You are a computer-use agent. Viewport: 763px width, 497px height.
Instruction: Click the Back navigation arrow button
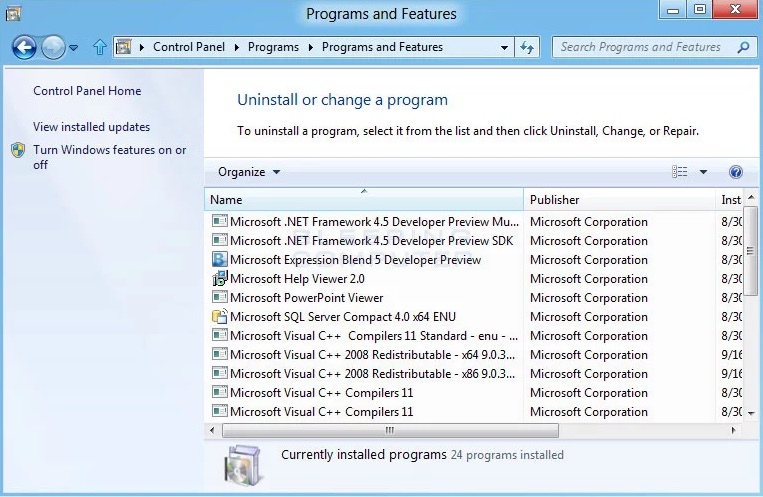24,47
